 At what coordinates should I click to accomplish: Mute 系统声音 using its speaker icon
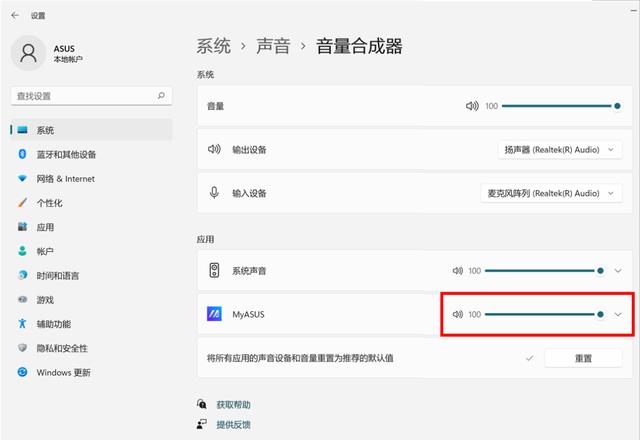tap(458, 271)
